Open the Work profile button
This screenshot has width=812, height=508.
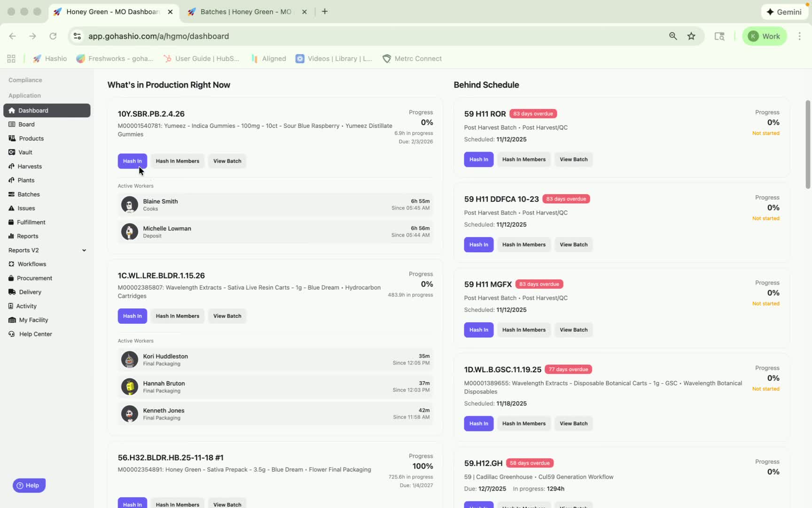pos(764,36)
